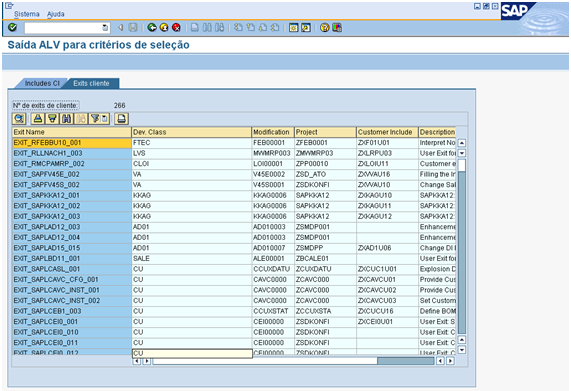Viewport: 571px width, 391px height.
Task: Click the Project column header
Action: point(325,132)
